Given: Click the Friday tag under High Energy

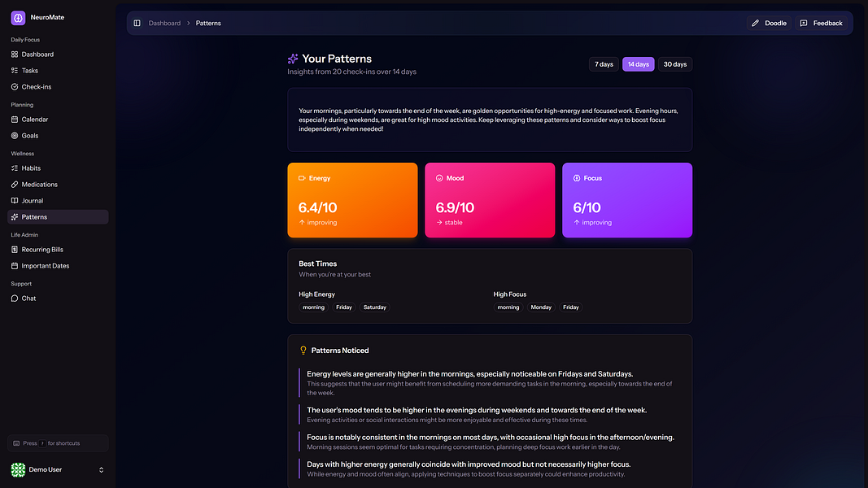Looking at the screenshot, I should click(x=344, y=307).
